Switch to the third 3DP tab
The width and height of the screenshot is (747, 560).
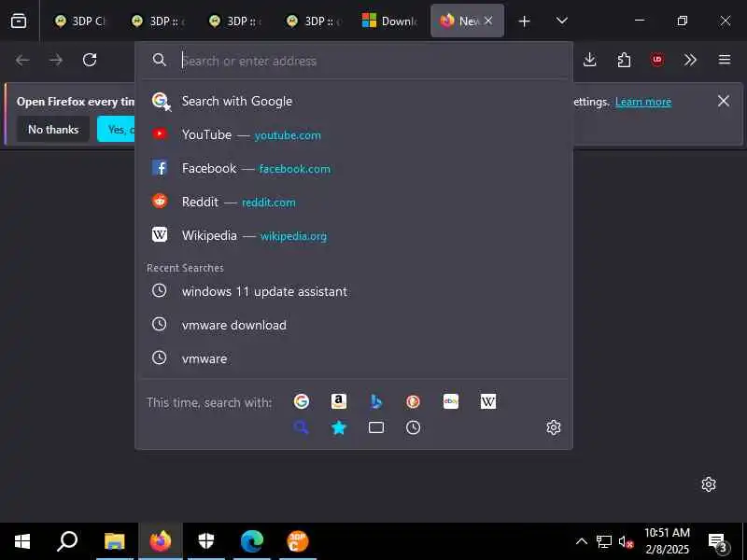(x=236, y=21)
